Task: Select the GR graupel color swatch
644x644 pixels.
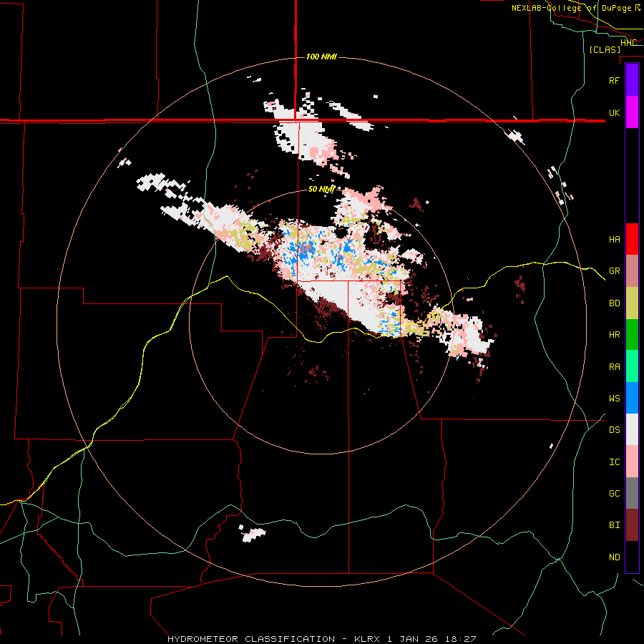Action: (x=632, y=271)
